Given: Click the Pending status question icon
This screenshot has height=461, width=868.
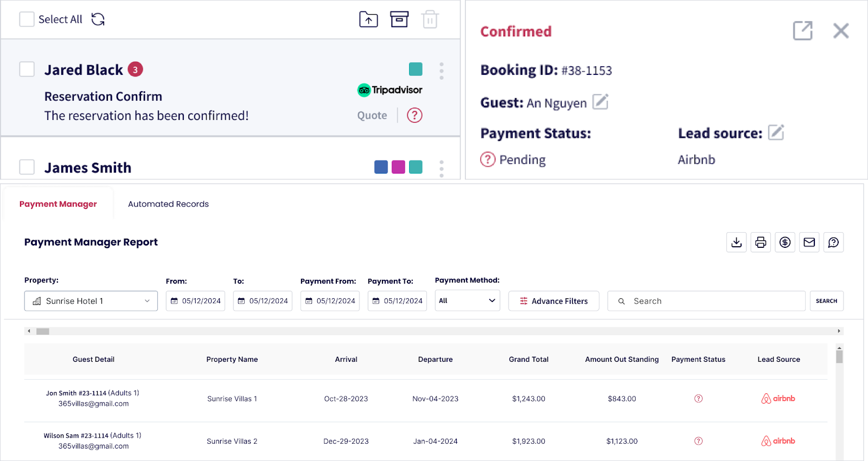Looking at the screenshot, I should pos(488,159).
